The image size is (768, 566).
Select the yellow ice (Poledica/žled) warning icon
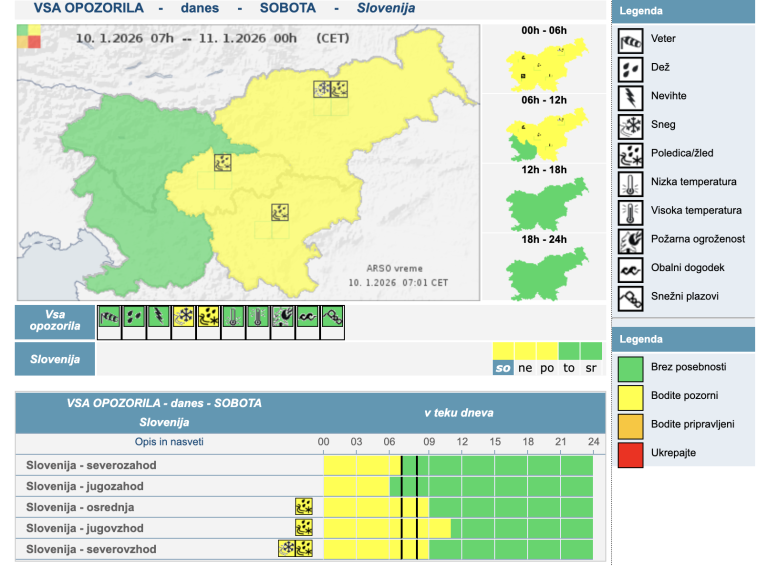pyautogui.click(x=209, y=318)
